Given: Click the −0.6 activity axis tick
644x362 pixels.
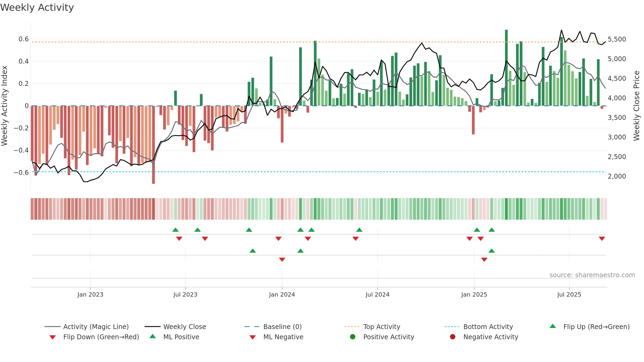Looking at the screenshot, I should click(x=21, y=172).
